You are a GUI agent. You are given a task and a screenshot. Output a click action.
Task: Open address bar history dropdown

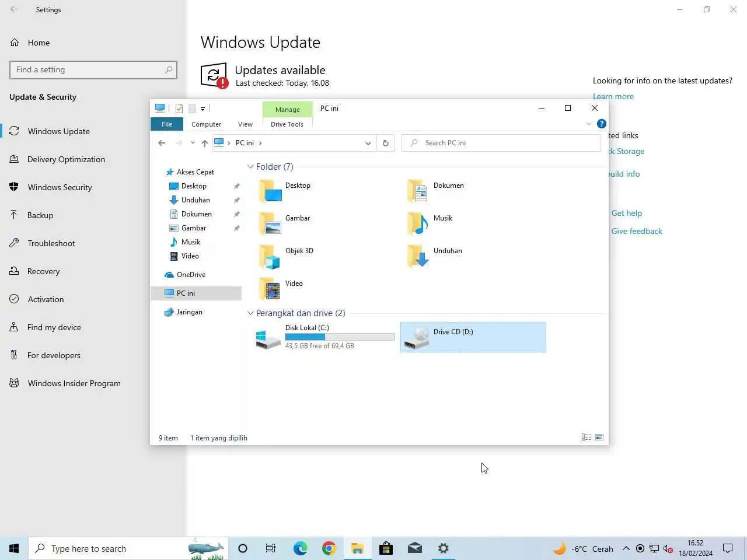[x=368, y=143]
